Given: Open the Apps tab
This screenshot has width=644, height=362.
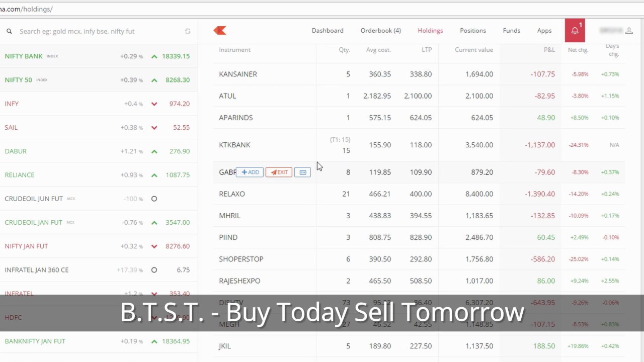Looking at the screenshot, I should pos(544,31).
